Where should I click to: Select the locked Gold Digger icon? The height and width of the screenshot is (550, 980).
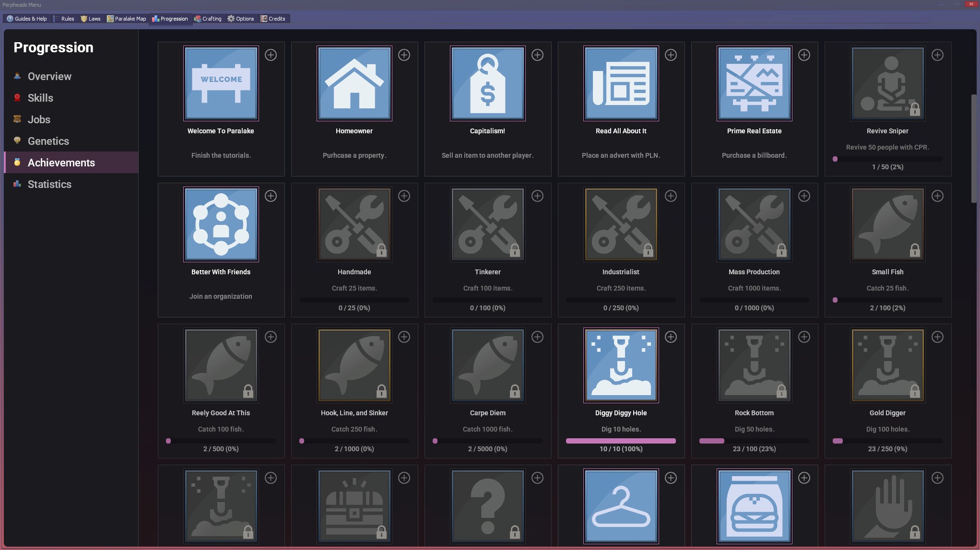[x=888, y=365]
